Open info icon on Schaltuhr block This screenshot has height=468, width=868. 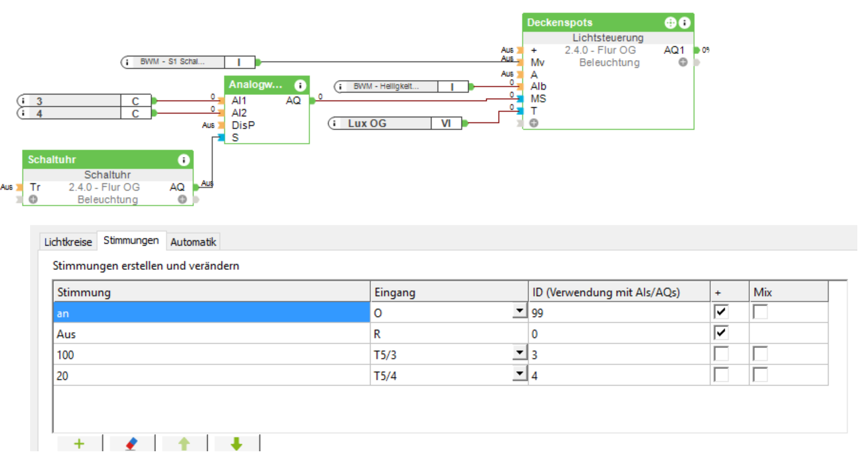coord(184,160)
